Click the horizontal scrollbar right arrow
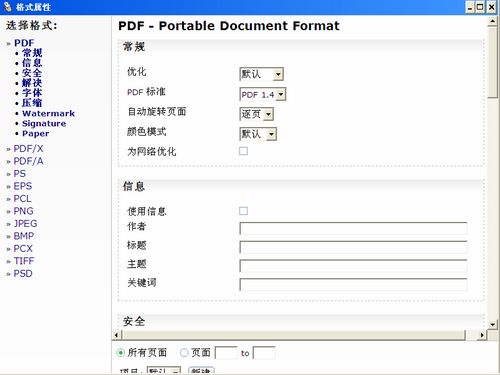Image resolution: width=500 pixels, height=375 pixels. coord(482,335)
